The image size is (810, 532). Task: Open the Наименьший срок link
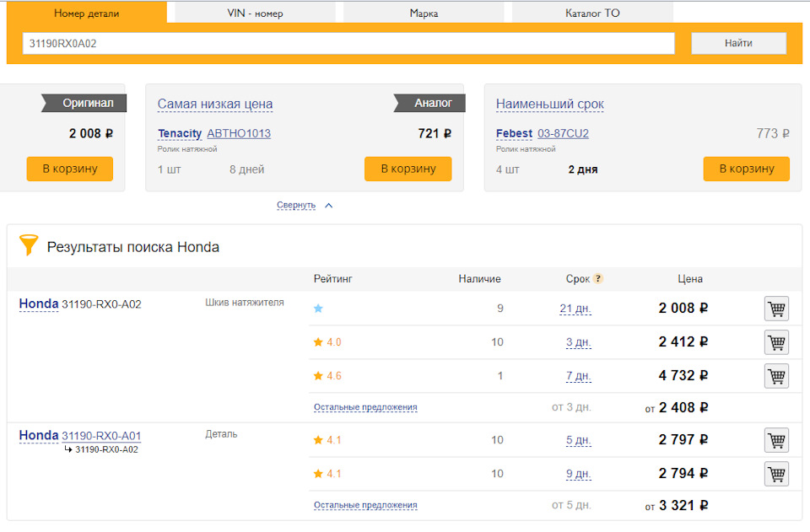click(x=549, y=104)
